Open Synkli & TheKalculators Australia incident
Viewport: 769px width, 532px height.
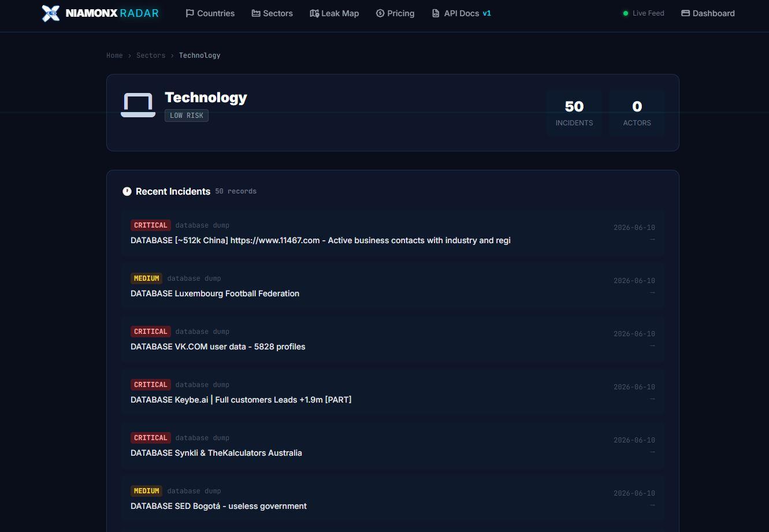click(x=393, y=446)
